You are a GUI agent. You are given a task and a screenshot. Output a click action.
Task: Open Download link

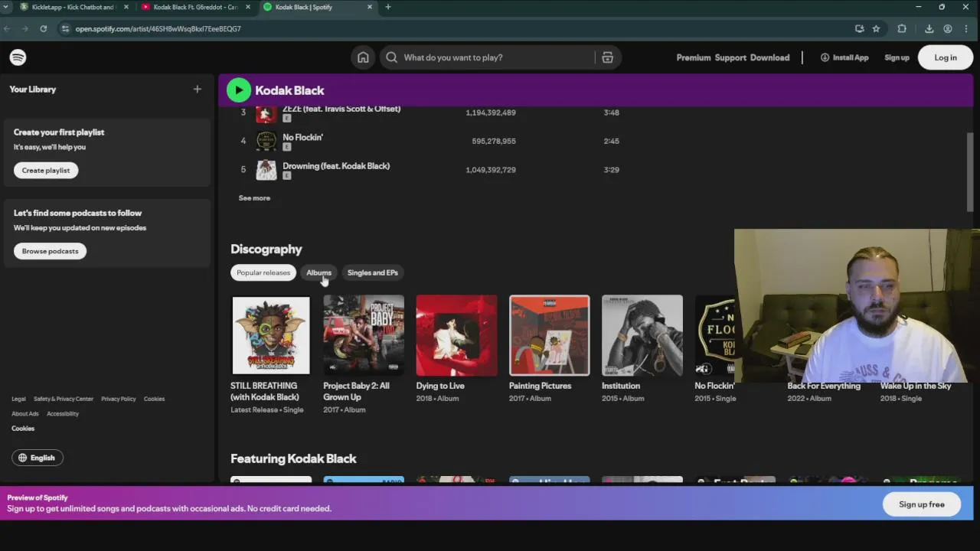click(769, 57)
